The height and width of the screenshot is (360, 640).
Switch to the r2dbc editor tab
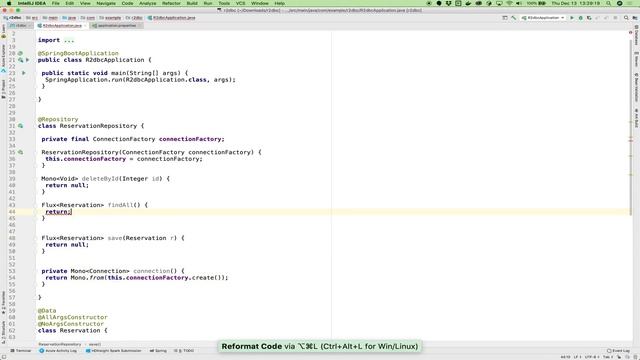click(21, 26)
